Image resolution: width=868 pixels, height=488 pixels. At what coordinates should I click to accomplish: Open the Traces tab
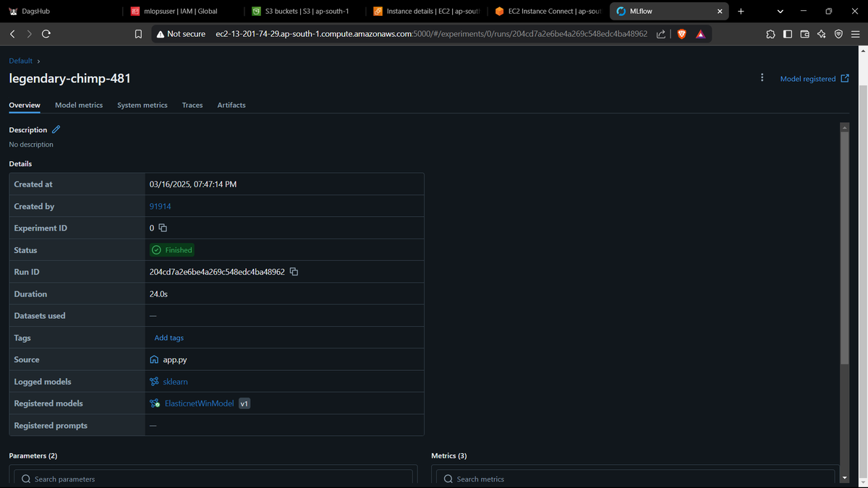pyautogui.click(x=192, y=105)
